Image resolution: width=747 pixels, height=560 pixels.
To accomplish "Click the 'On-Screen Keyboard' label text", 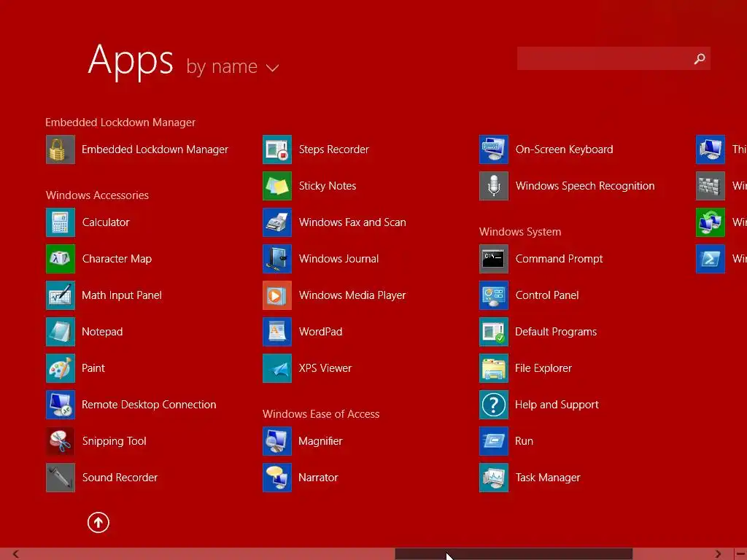I will [565, 149].
